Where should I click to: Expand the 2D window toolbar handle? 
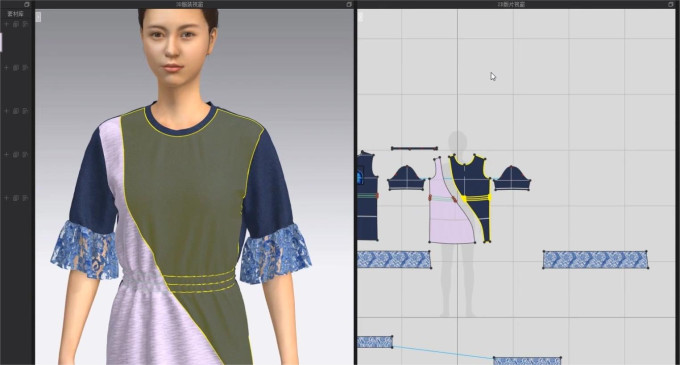(x=360, y=17)
